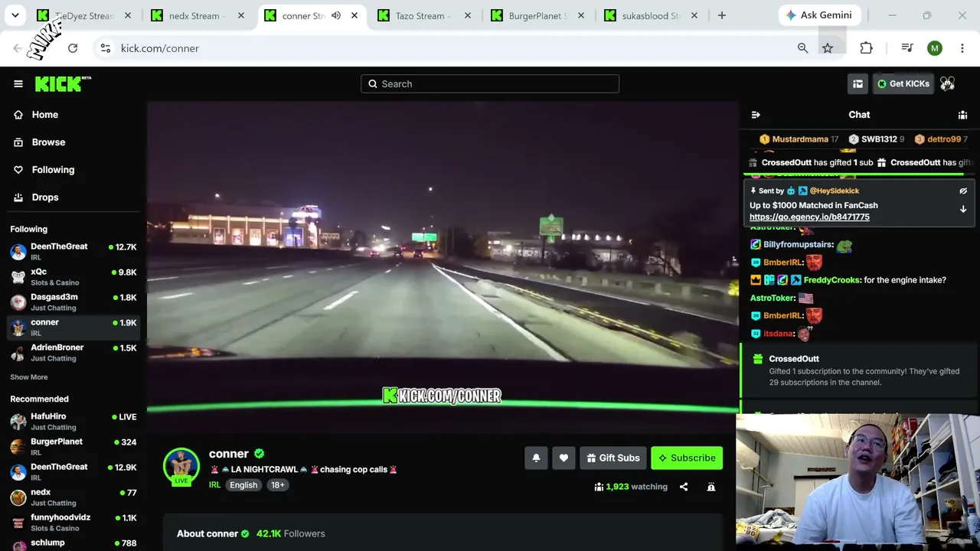Reload the current page

point(73,48)
